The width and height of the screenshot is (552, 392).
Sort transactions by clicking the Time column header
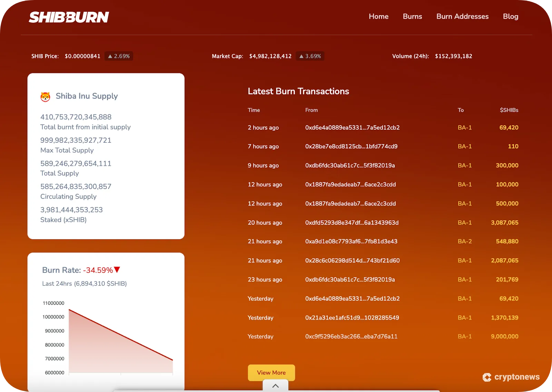pos(254,110)
